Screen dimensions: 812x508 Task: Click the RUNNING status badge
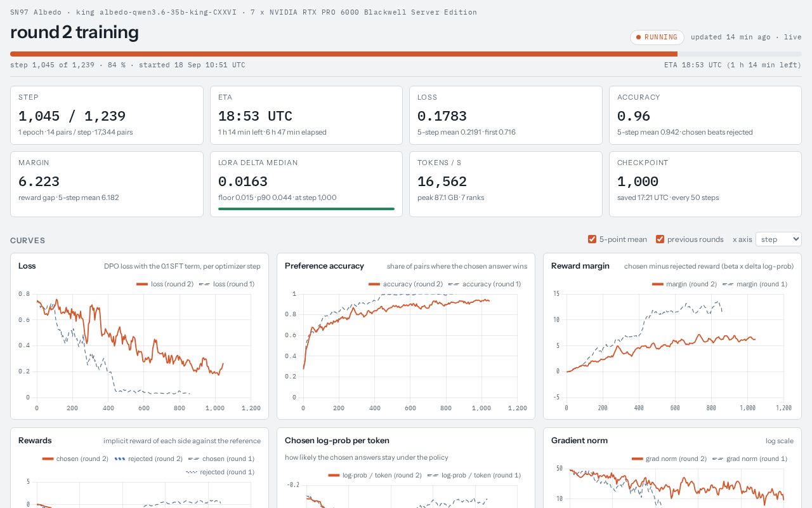657,37
